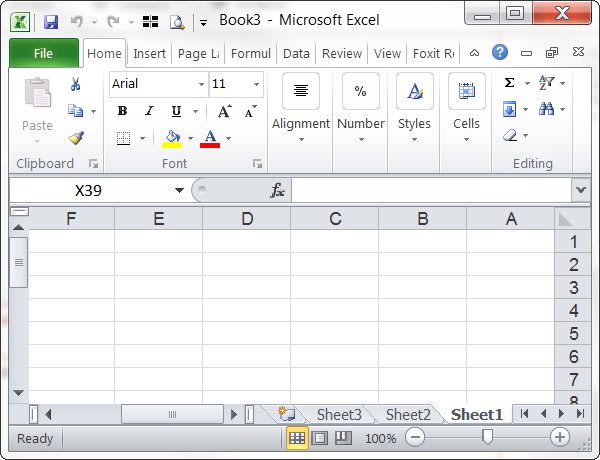
Task: Toggle Italic formatting
Action: pos(149,111)
